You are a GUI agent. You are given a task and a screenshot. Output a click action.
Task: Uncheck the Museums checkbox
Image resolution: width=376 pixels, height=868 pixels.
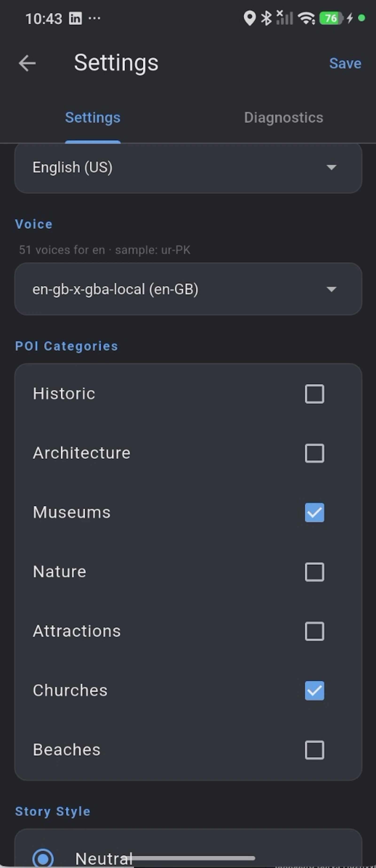pos(314,512)
